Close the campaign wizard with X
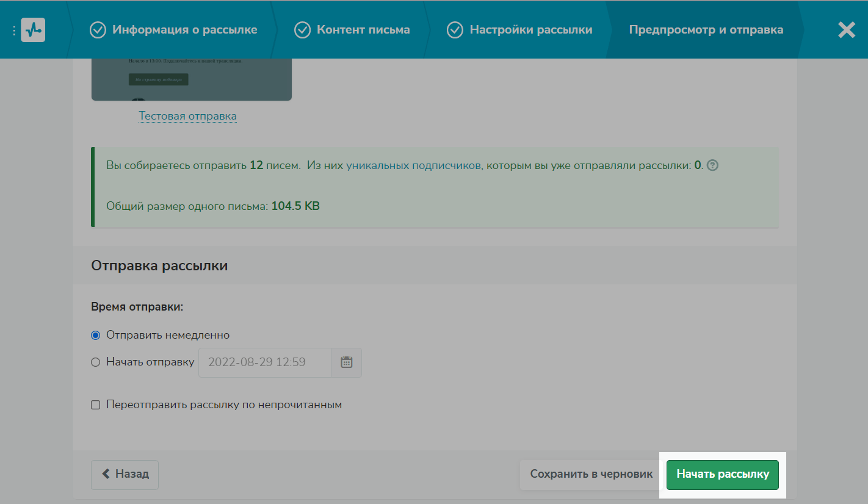 [x=846, y=30]
